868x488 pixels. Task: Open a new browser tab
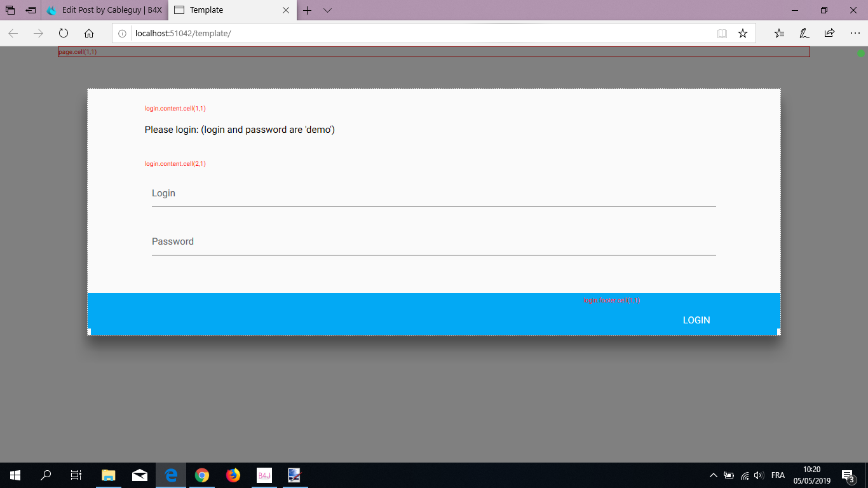point(308,10)
